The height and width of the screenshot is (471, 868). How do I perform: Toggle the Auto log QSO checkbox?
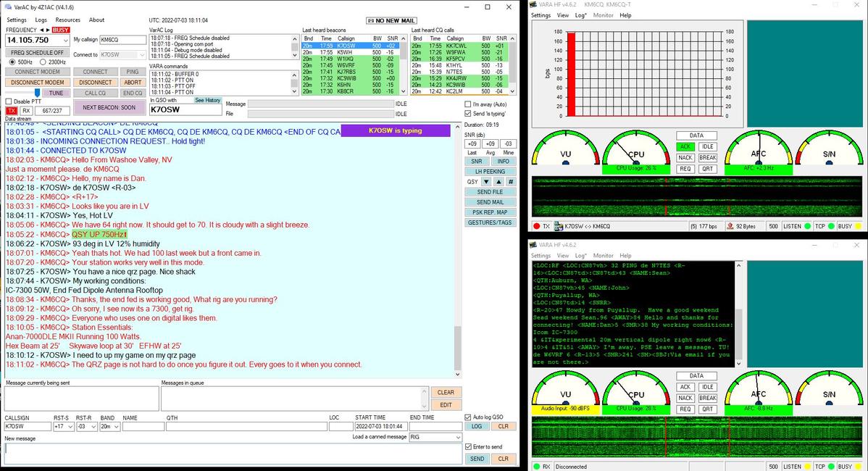pyautogui.click(x=468, y=417)
